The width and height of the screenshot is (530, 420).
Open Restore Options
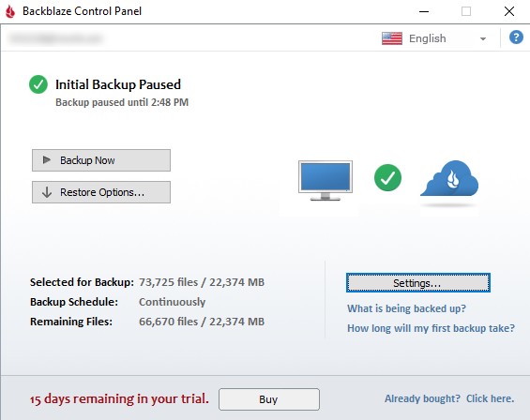[101, 192]
